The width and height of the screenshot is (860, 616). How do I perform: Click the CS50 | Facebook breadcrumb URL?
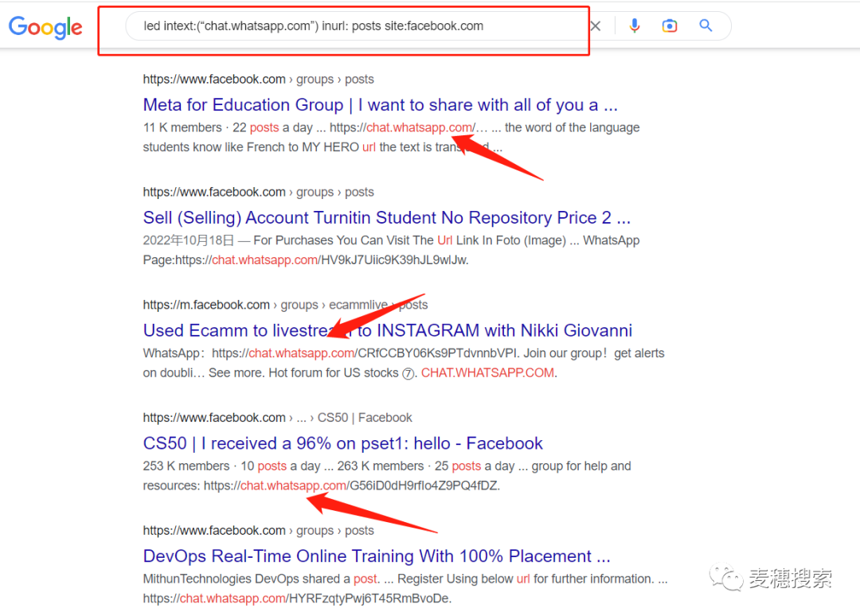click(277, 418)
